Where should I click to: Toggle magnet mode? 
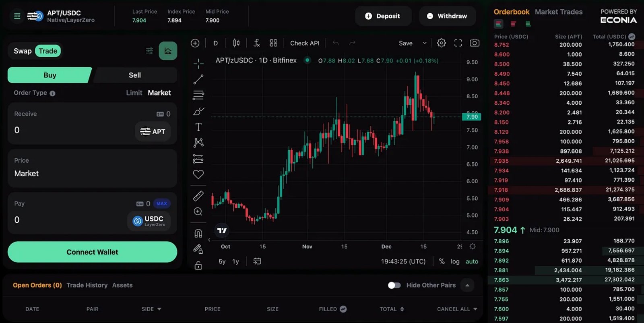pos(198,233)
